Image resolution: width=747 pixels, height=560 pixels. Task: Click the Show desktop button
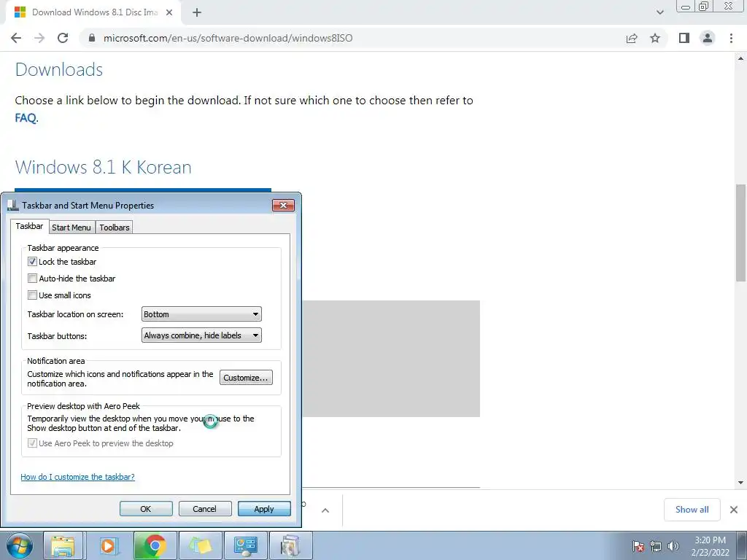tap(741, 545)
